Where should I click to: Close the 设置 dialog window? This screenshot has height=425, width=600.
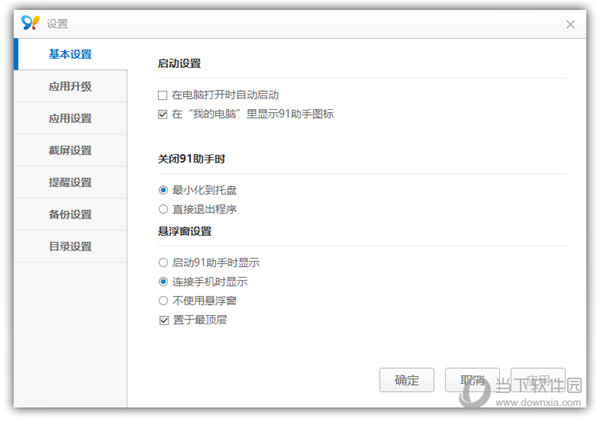click(570, 24)
